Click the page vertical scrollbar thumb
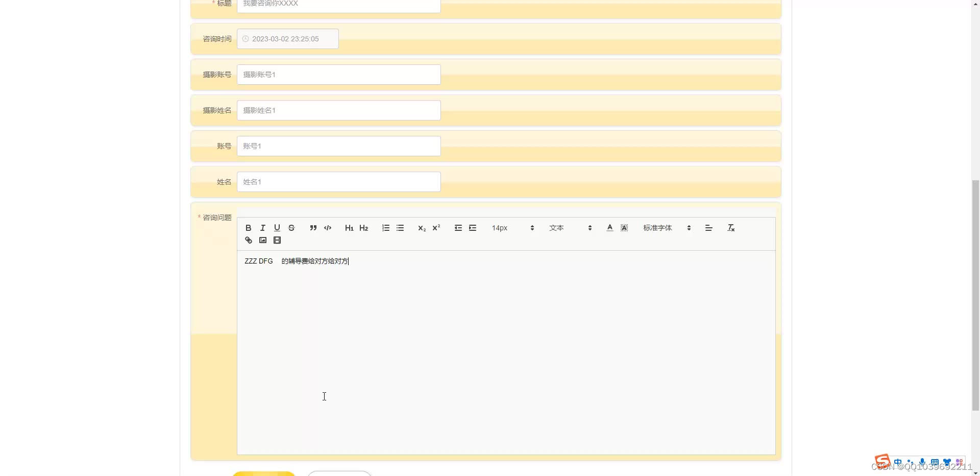Image resolution: width=980 pixels, height=476 pixels. 975,295
